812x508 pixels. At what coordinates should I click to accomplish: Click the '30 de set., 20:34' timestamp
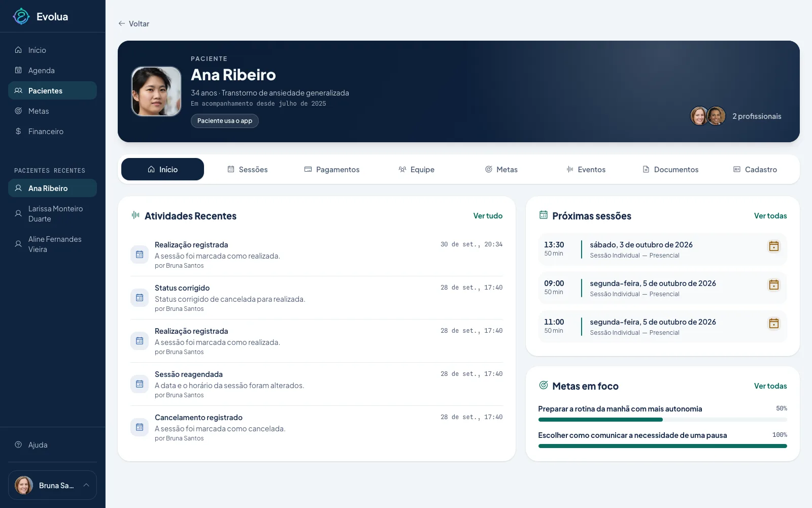[471, 244]
